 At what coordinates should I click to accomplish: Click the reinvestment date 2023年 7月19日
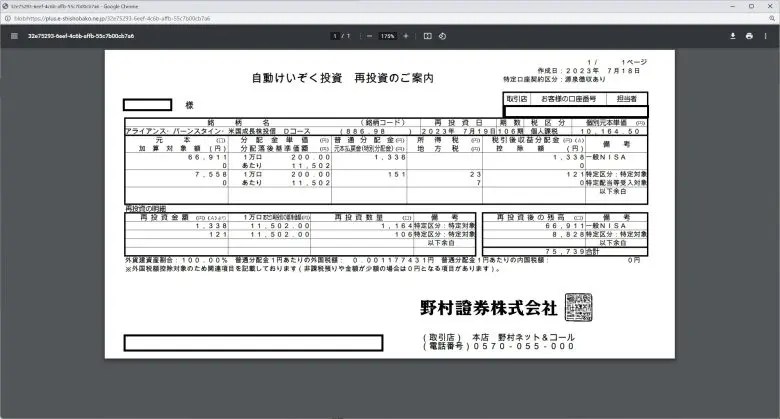coord(459,131)
